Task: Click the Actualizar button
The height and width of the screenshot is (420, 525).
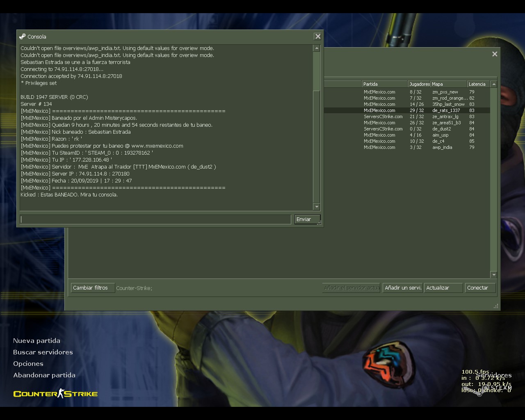Action: pos(443,288)
